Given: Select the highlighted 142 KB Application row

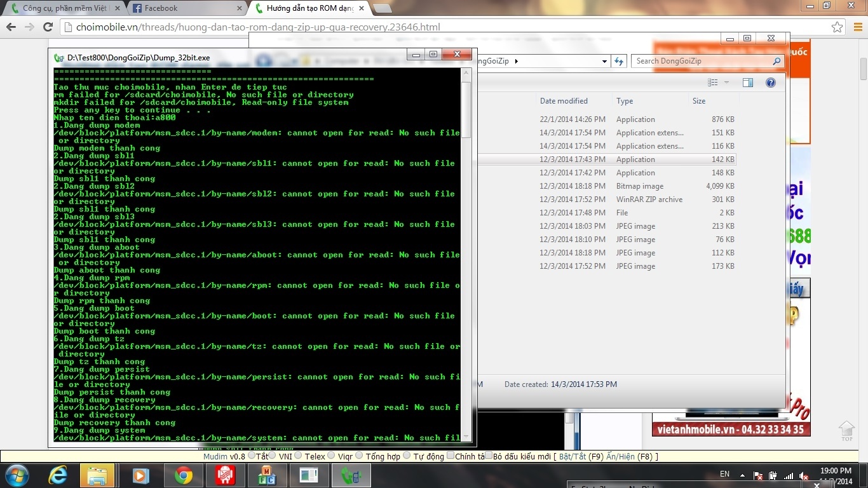Looking at the screenshot, I should tap(606, 159).
